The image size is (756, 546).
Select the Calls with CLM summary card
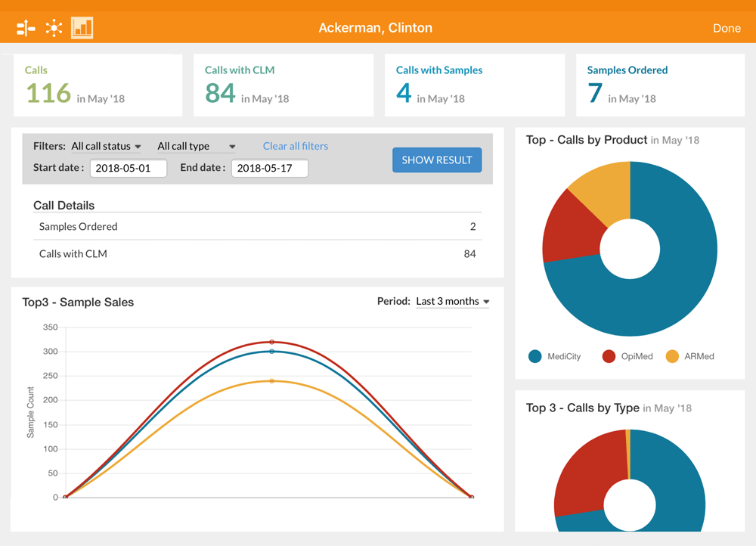283,85
